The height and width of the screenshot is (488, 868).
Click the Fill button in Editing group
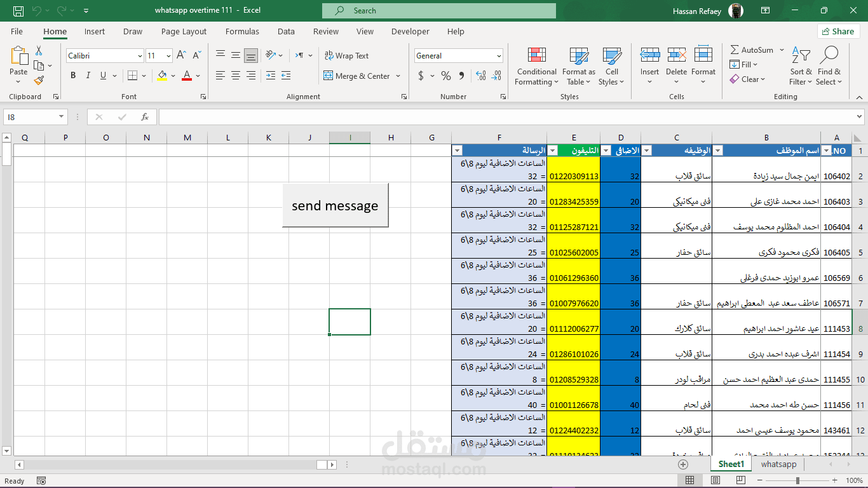point(744,64)
